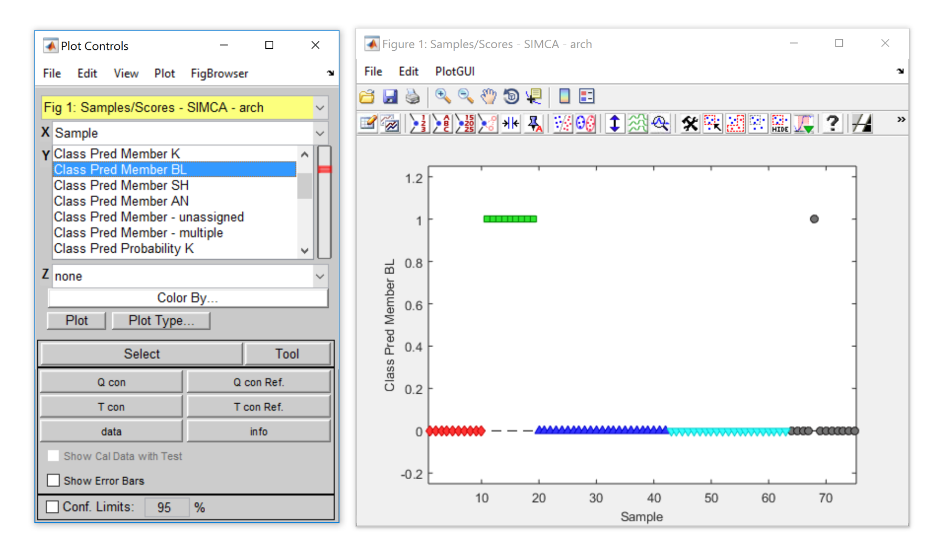Click the red-marked vertical slider beside Y list
The image size is (944, 560).
(x=325, y=169)
